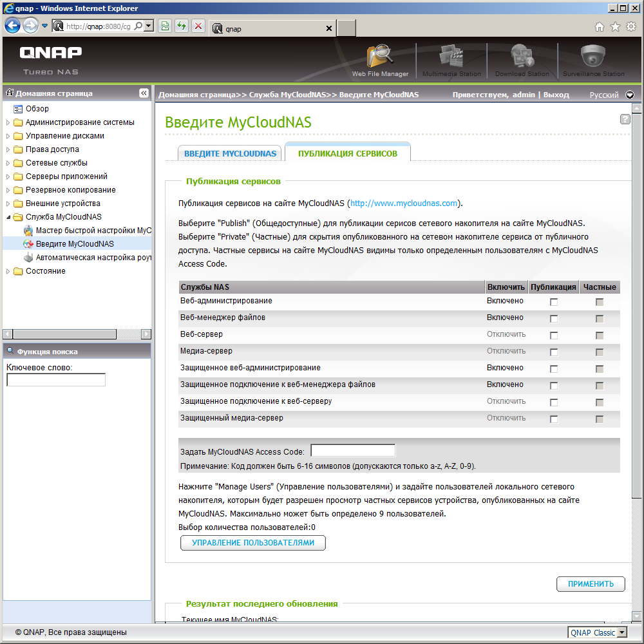Focus the MyCloudNAS Access Code field
644x644 pixels.
[x=353, y=451]
